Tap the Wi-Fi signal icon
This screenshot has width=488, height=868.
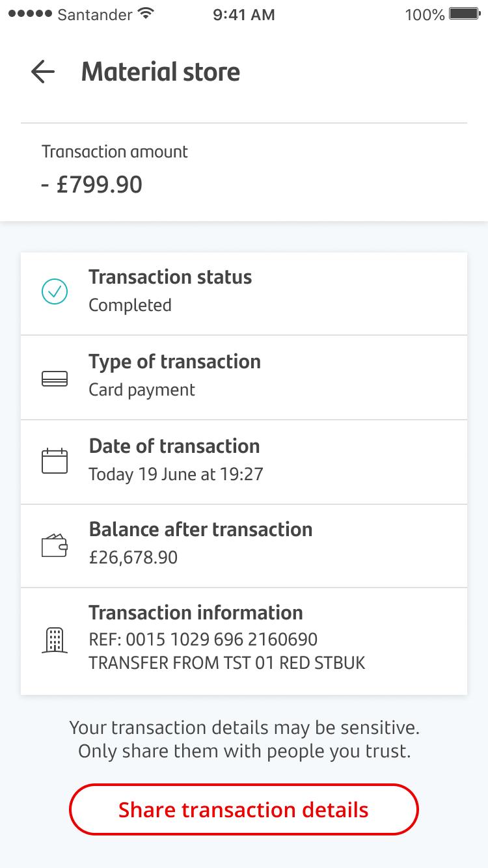click(x=147, y=14)
